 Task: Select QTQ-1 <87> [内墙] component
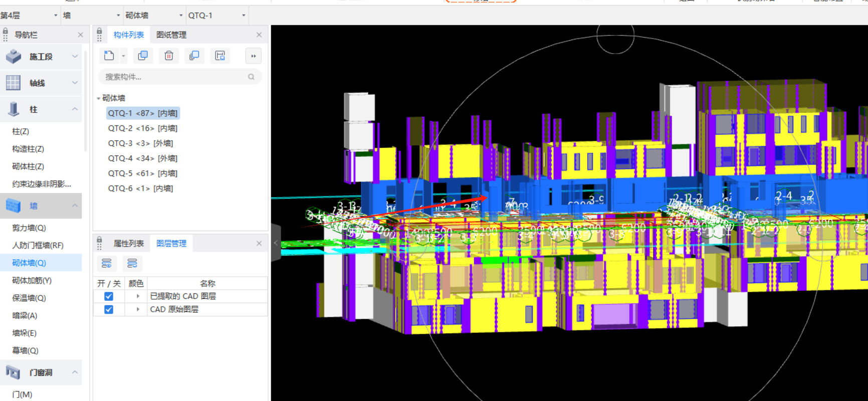(143, 113)
